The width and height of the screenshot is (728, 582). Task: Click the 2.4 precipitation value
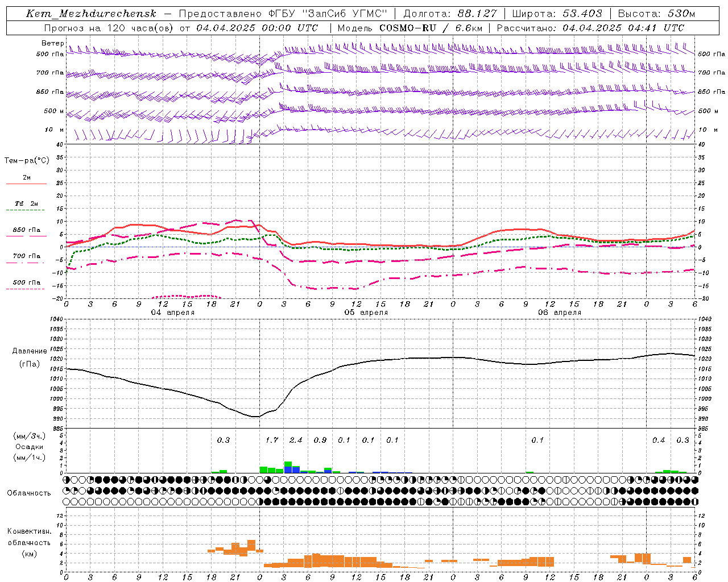(296, 440)
